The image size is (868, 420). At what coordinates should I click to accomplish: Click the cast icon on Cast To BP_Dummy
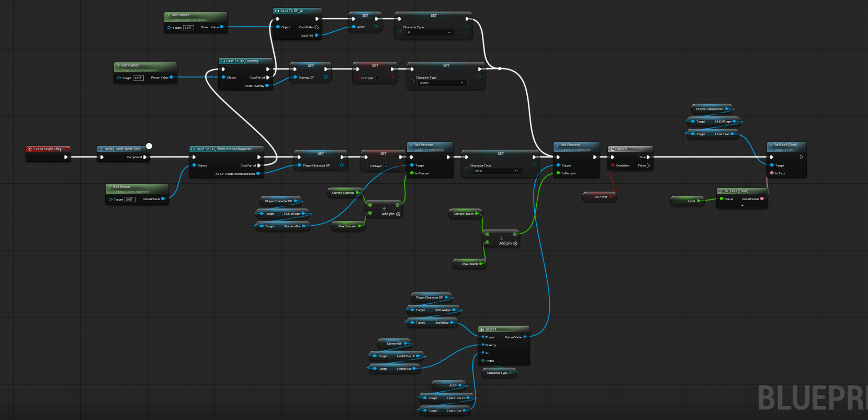click(223, 61)
